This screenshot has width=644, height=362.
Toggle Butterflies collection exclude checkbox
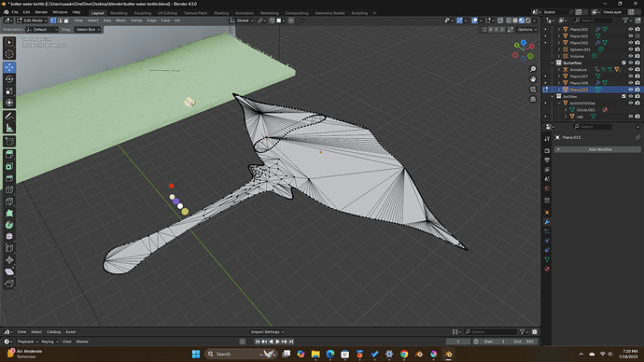coord(623,63)
